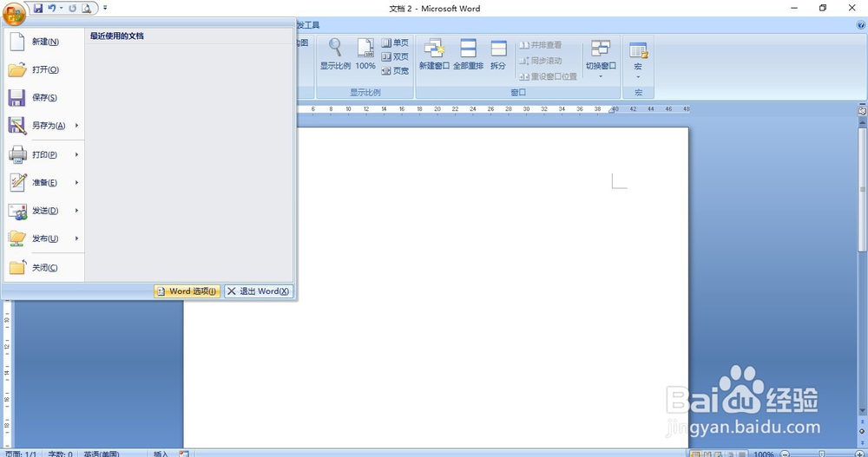The image size is (868, 457).
Task: Toggle 并排查看 side by side view
Action: pos(540,45)
